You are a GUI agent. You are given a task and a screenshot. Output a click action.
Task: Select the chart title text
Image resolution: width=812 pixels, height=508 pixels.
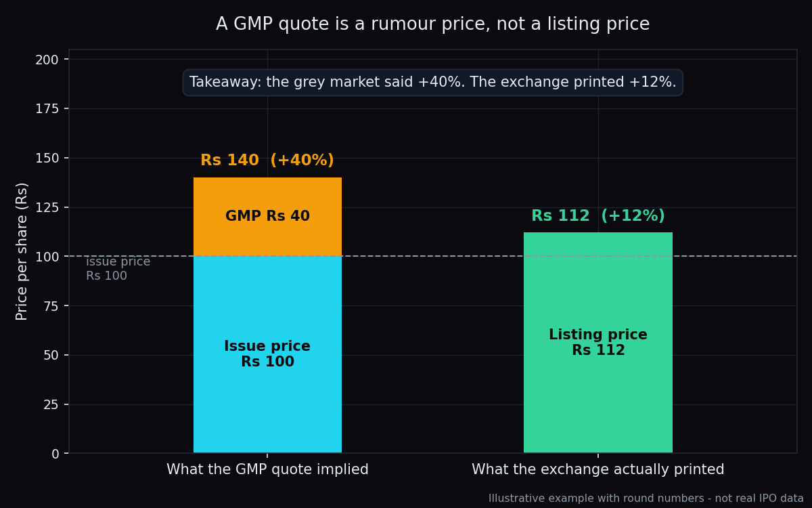tap(433, 25)
